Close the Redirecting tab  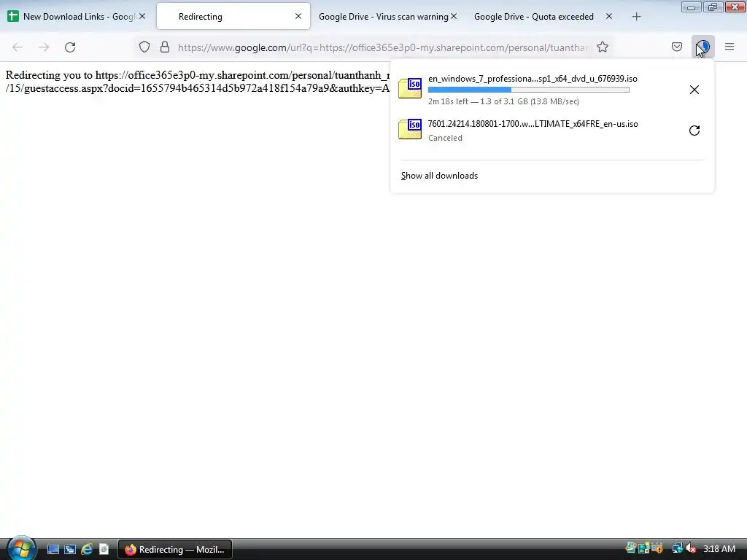point(298,16)
